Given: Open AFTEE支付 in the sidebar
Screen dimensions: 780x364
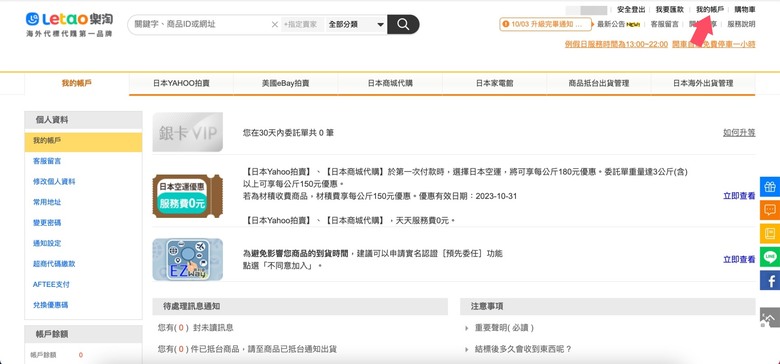Looking at the screenshot, I should pos(51,284).
